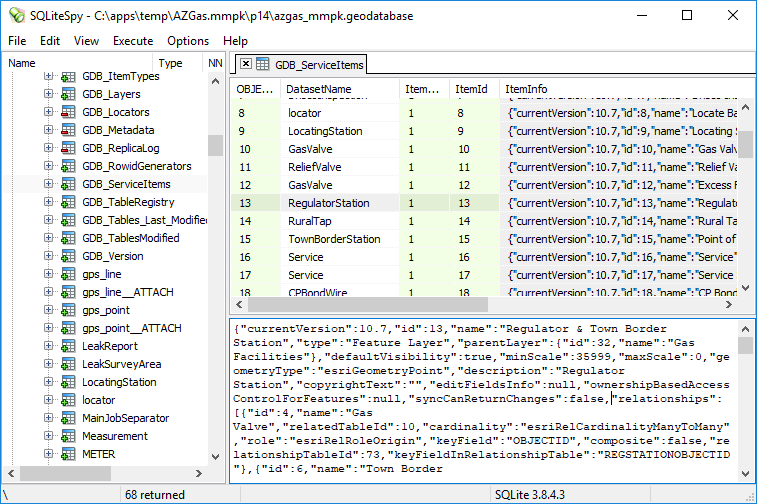The height and width of the screenshot is (504, 757).
Task: Open the Options menu
Action: 188,41
